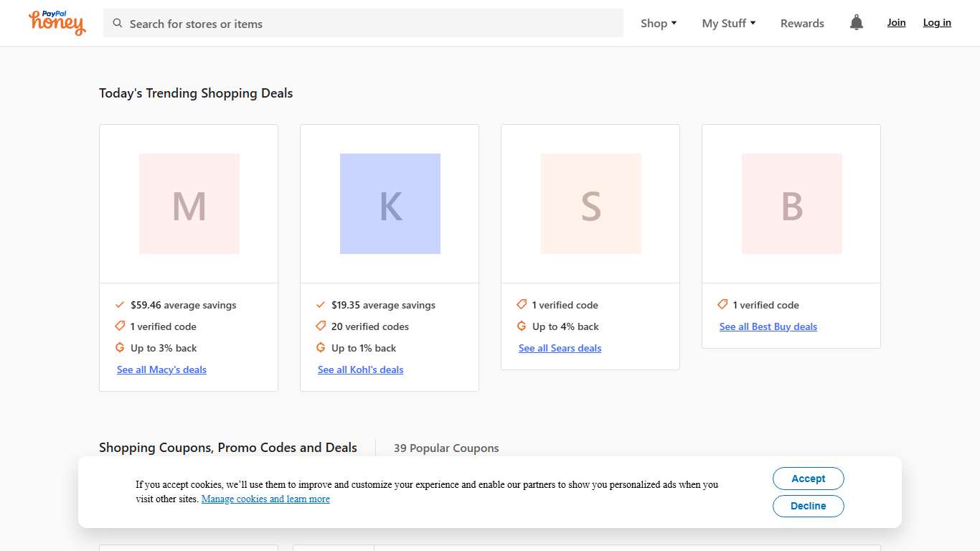Decline cookies in the banner
Screen dimensions: 980x551
pos(808,506)
